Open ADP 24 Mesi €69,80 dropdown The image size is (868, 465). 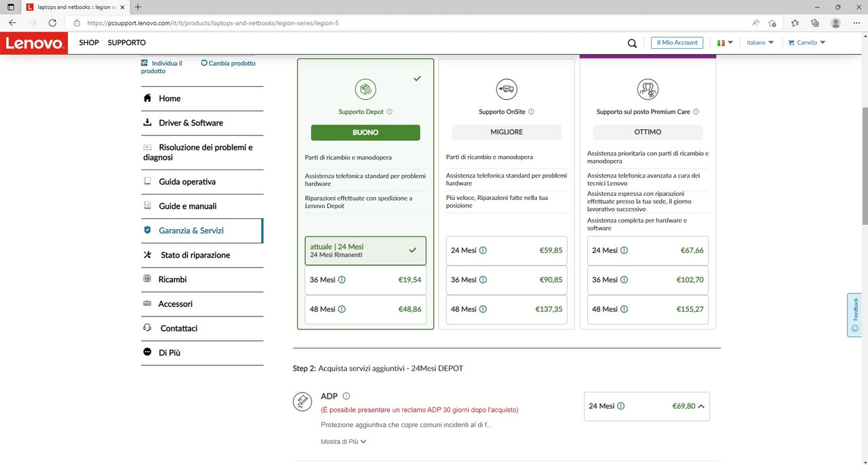pos(647,407)
